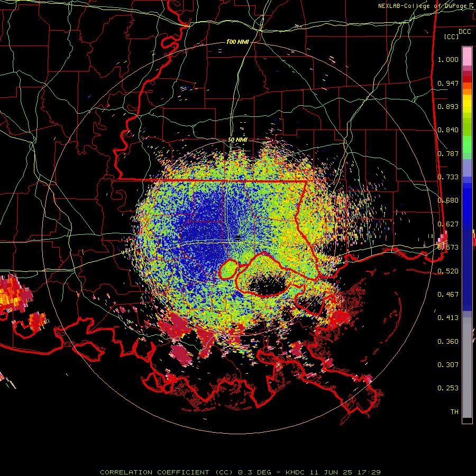Click the CORRELATION COEFFICIENT caption text
This screenshot has width=476, height=476.
pos(154,472)
